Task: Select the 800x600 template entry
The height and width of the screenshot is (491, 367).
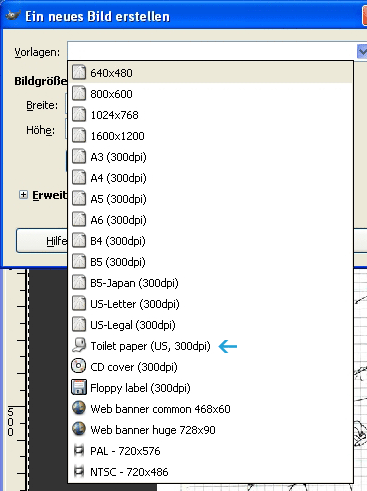Action: 211,94
